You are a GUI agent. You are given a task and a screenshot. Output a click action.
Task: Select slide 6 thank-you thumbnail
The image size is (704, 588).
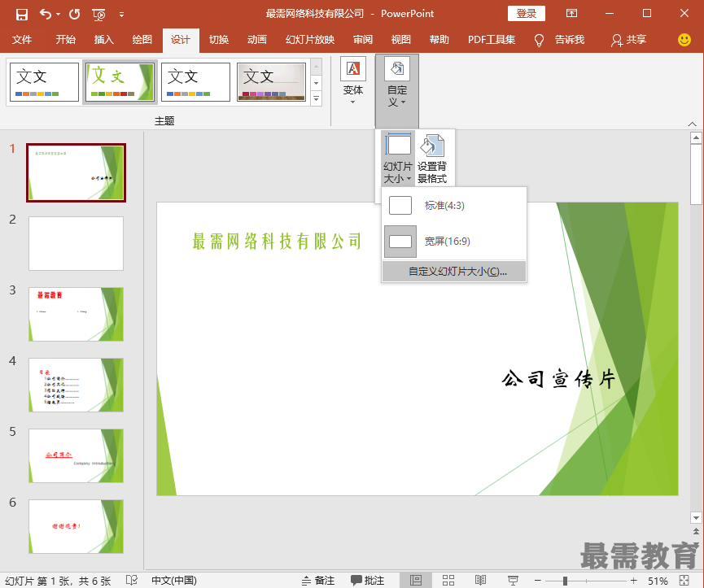(x=76, y=526)
